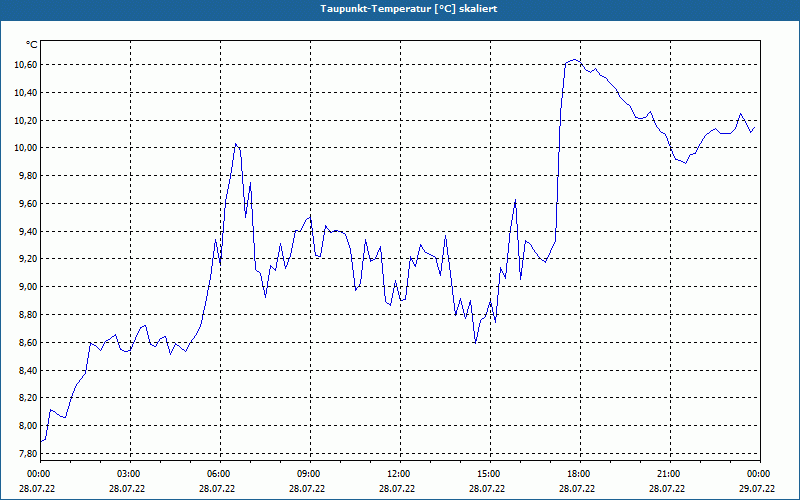Image resolution: width=800 pixels, height=500 pixels.
Task: Click the 29.07.22 date label
Action: (757, 488)
